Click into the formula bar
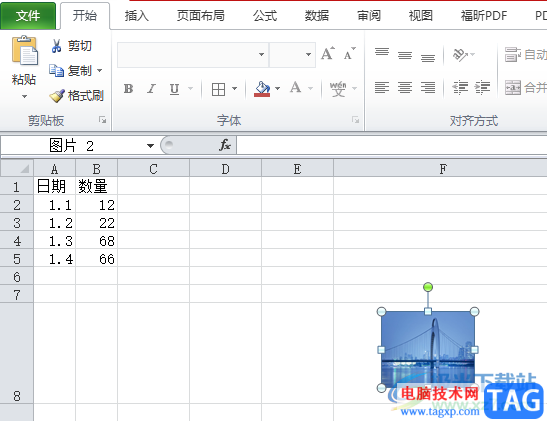Screen dimensions: 547x421 pos(391,145)
